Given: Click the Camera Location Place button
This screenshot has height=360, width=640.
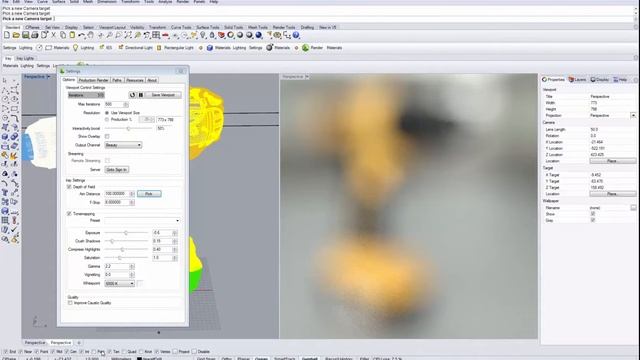Looking at the screenshot, I should (613, 161).
